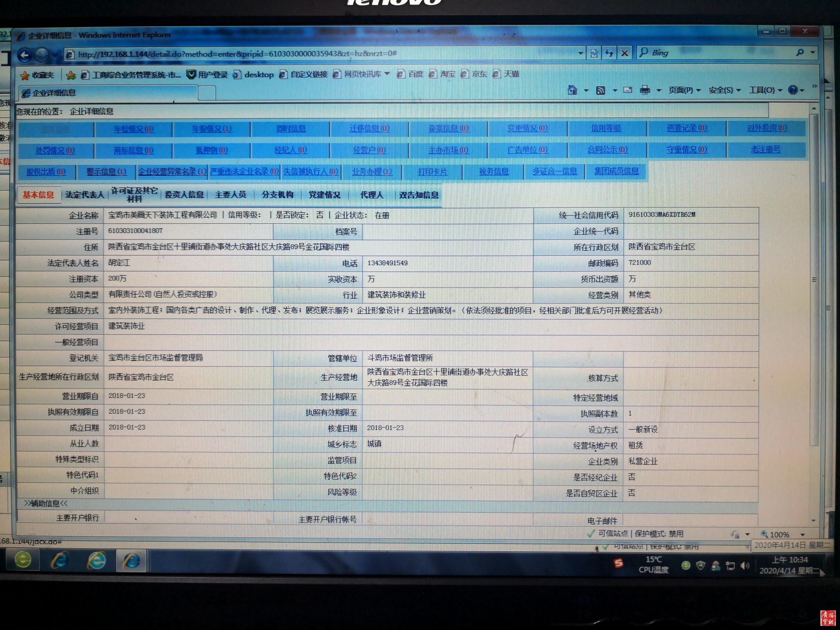Click the Print icon in command bar
Screen dimensions: 840x630
tap(644, 91)
